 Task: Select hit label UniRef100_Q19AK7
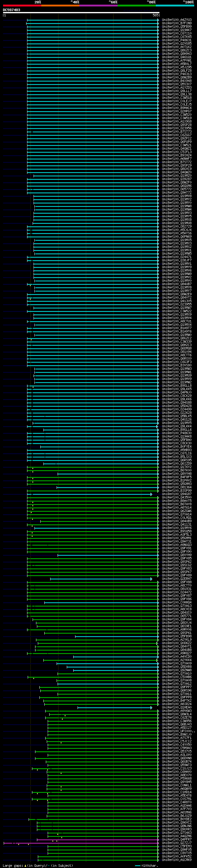coord(177,30)
